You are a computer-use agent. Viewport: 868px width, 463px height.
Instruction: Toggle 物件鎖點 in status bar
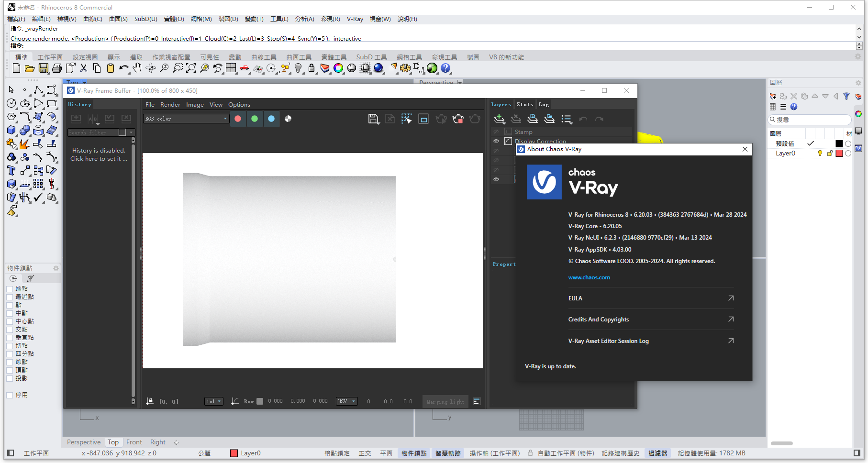click(414, 453)
